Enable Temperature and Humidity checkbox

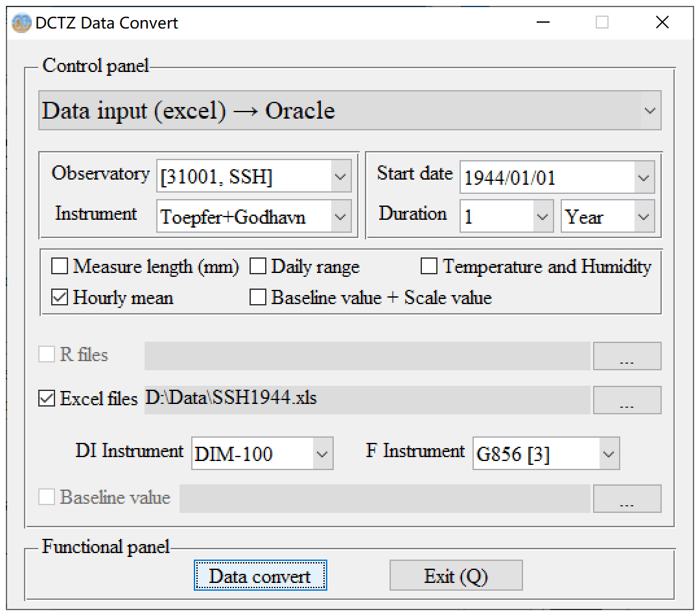pos(429,267)
